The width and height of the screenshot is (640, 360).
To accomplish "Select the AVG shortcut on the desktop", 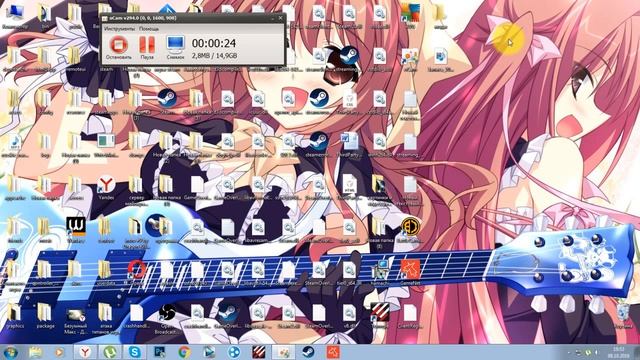I will [x=410, y=16].
